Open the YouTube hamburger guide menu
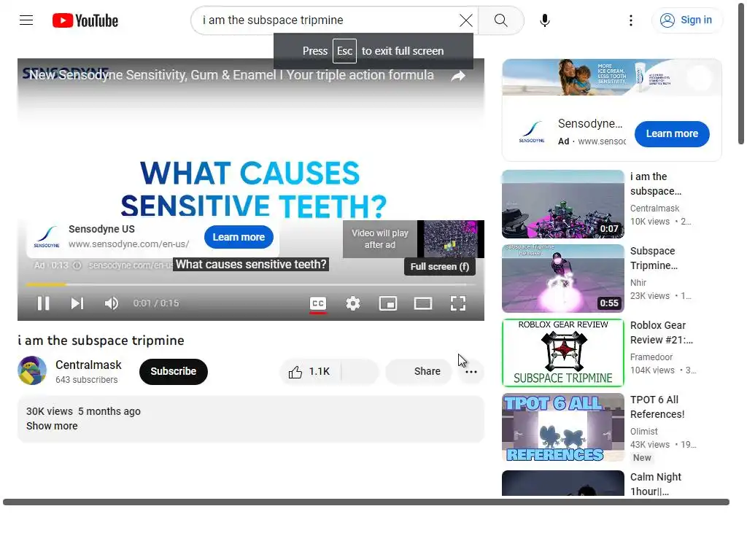Image resolution: width=747 pixels, height=560 pixels. coord(26,20)
